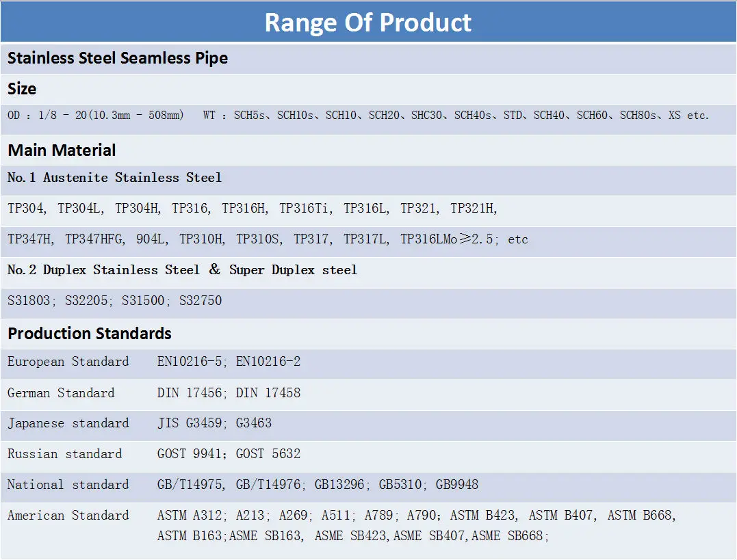Click the OD size range text
737x560 pixels.
(x=96, y=116)
